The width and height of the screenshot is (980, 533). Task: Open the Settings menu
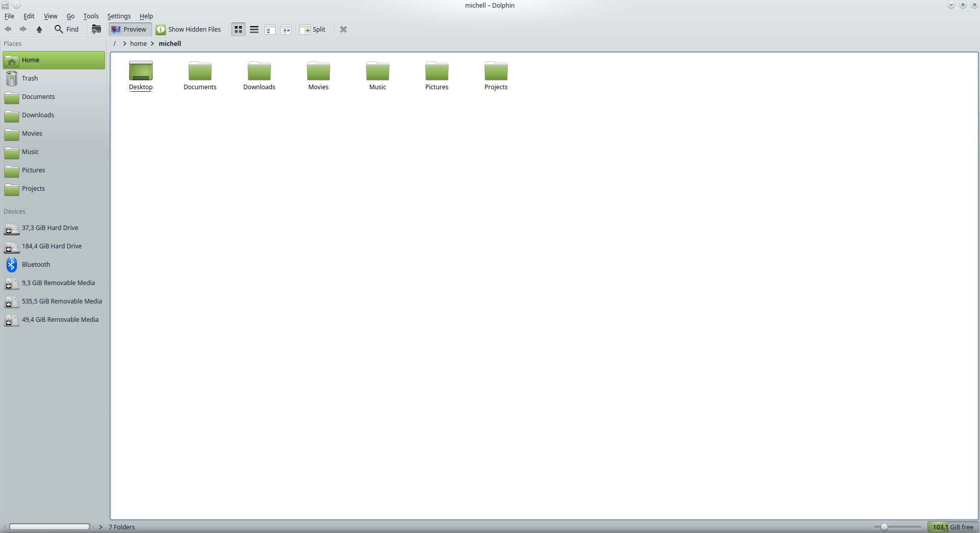[x=119, y=16]
